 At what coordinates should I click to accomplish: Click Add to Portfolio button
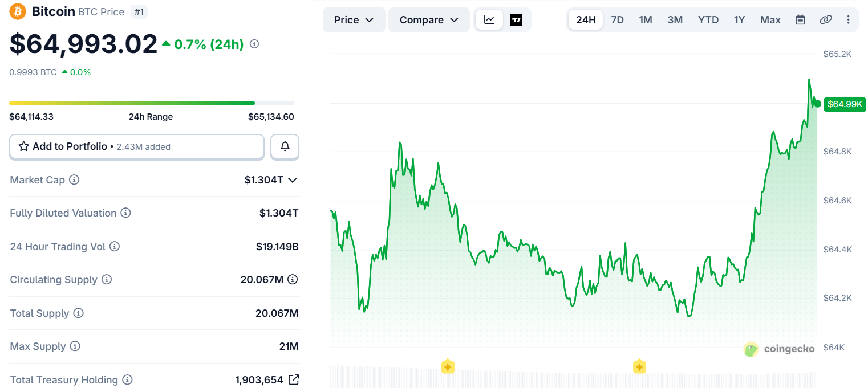coord(137,146)
